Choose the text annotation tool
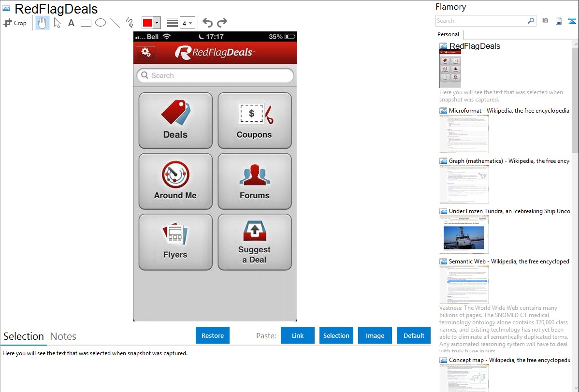 click(71, 23)
